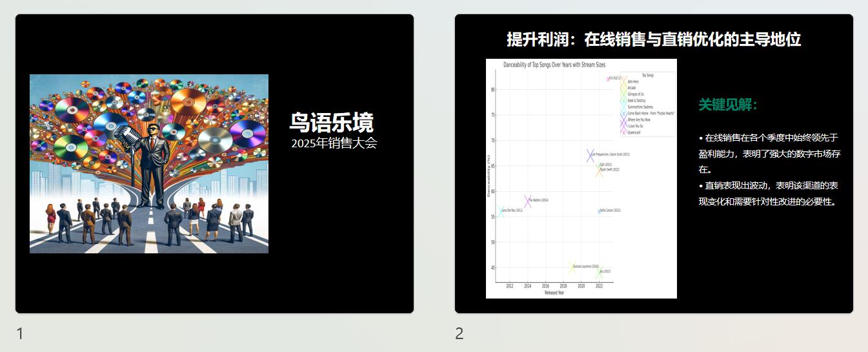Click the Duncan Laurence (2019) marker

[572, 267]
